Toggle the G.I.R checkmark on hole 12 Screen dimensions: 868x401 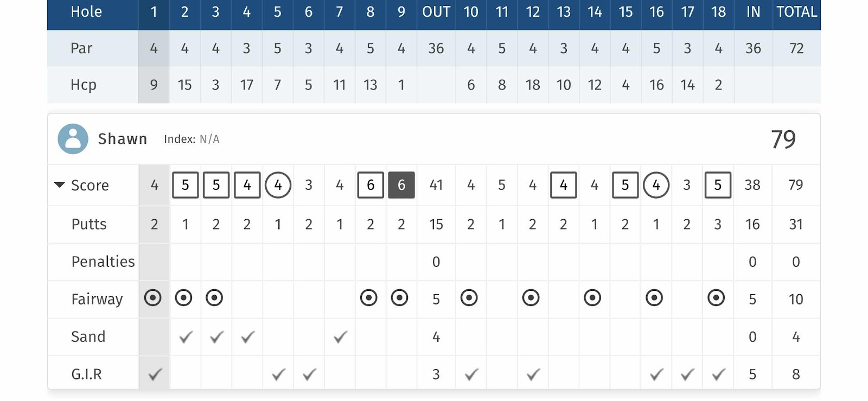coord(533,374)
